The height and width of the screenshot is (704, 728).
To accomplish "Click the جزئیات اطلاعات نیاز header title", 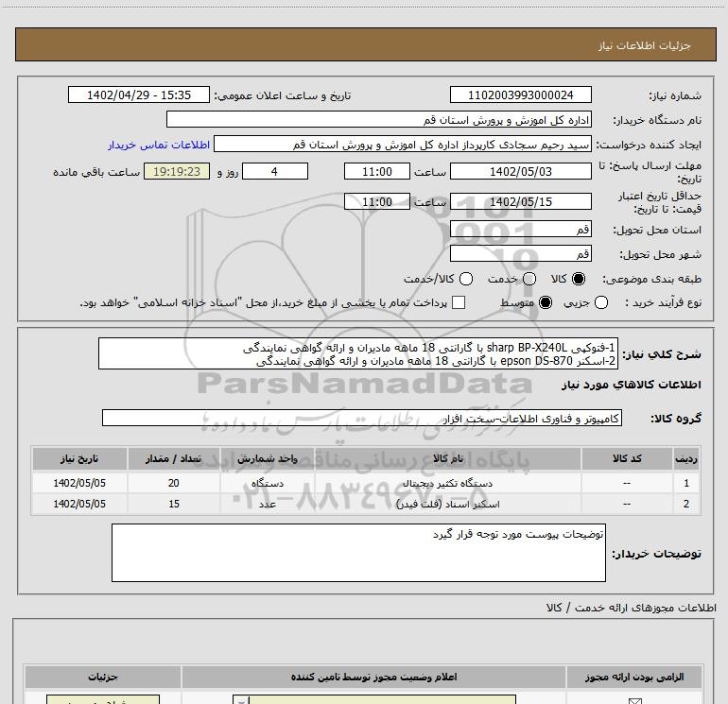I will 645,45.
